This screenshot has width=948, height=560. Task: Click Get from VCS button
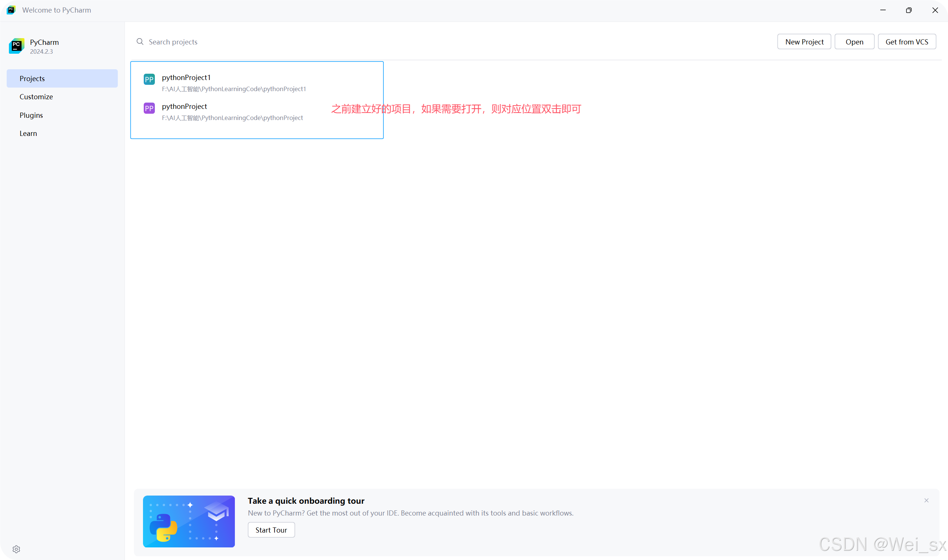pyautogui.click(x=907, y=42)
